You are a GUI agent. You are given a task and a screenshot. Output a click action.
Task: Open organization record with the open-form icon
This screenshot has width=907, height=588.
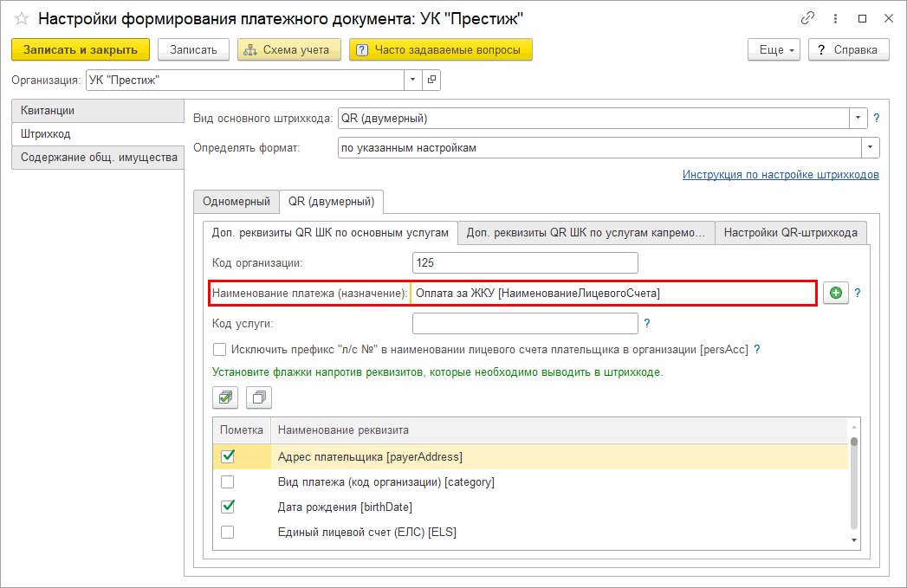tap(431, 80)
